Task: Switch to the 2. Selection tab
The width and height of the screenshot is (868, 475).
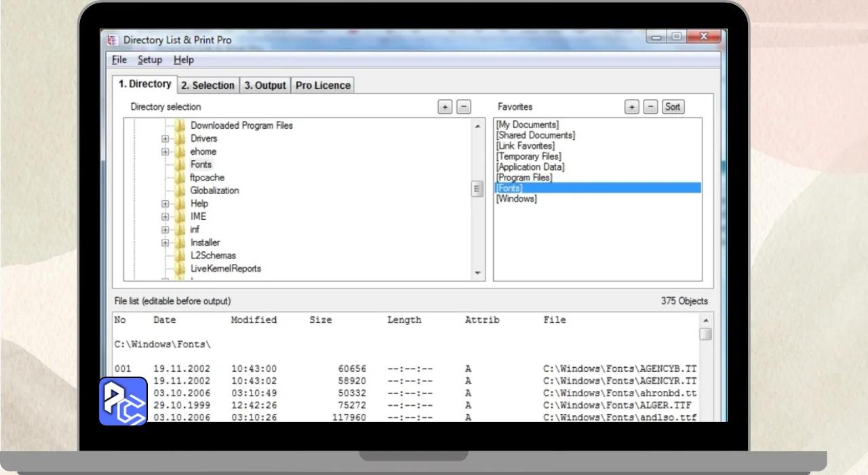Action: pyautogui.click(x=208, y=85)
